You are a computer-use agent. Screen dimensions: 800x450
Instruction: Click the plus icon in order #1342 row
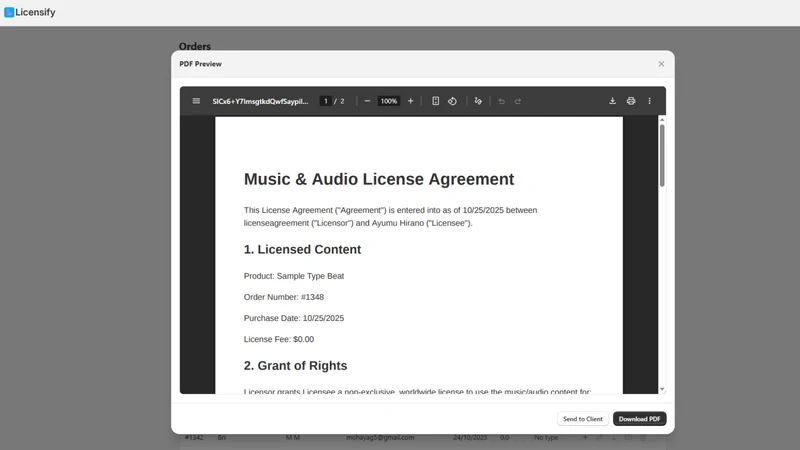[585, 438]
